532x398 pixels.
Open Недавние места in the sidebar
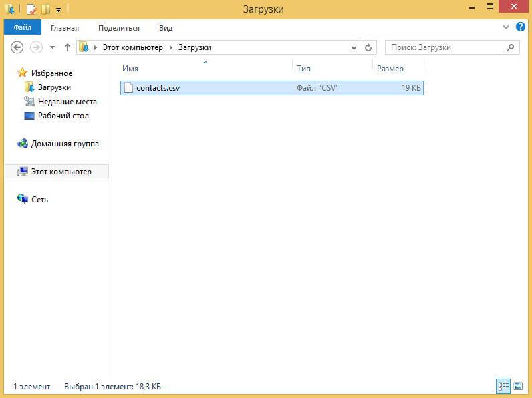click(68, 102)
